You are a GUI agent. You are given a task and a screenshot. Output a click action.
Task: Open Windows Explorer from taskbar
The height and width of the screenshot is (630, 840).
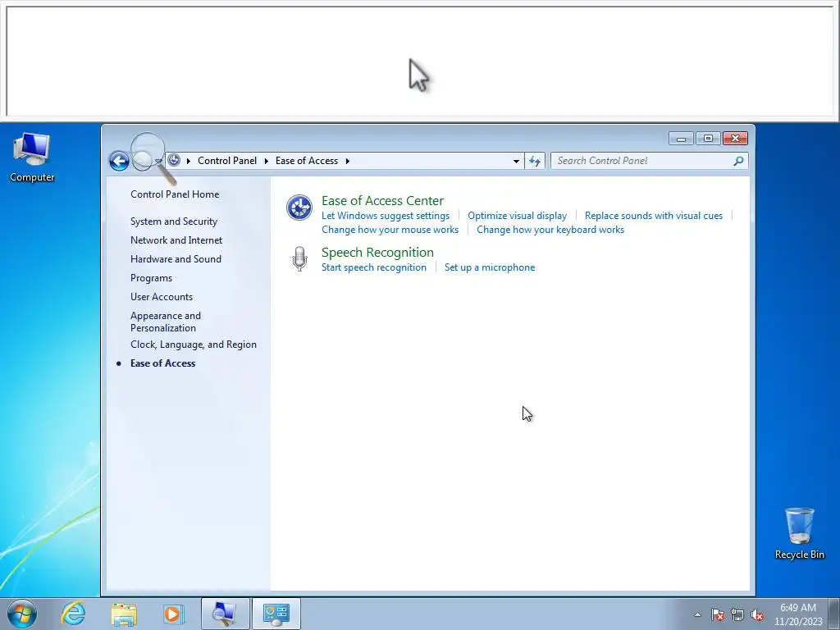coord(124,614)
